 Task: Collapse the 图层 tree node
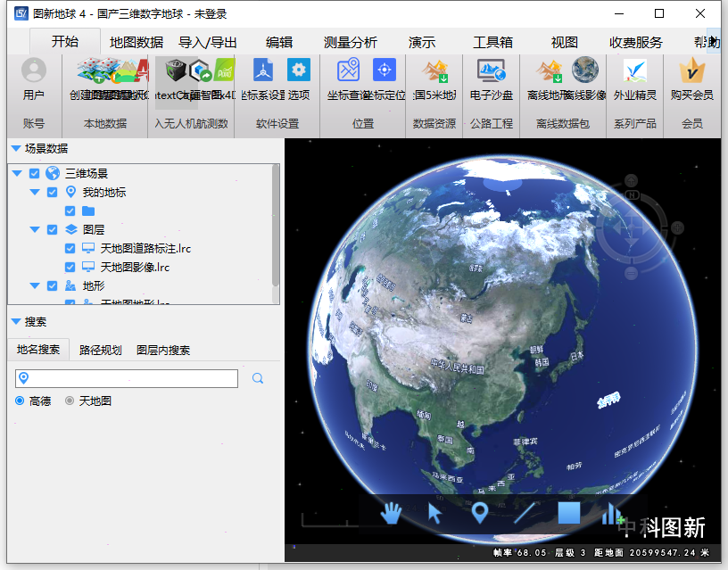pyautogui.click(x=35, y=230)
